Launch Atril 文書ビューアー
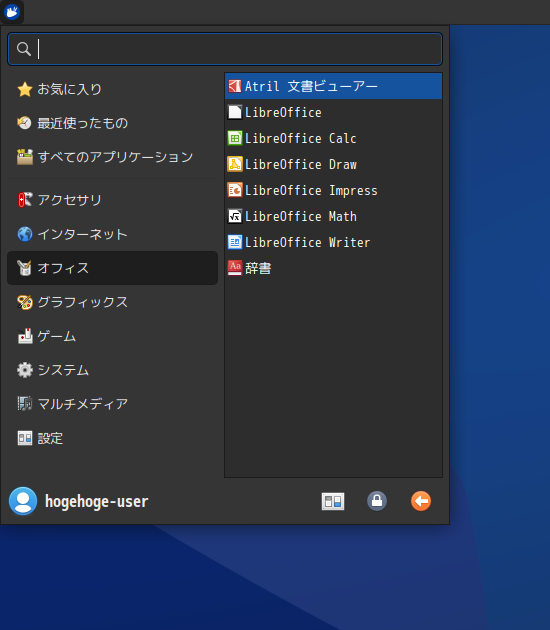550x630 pixels. tap(333, 86)
